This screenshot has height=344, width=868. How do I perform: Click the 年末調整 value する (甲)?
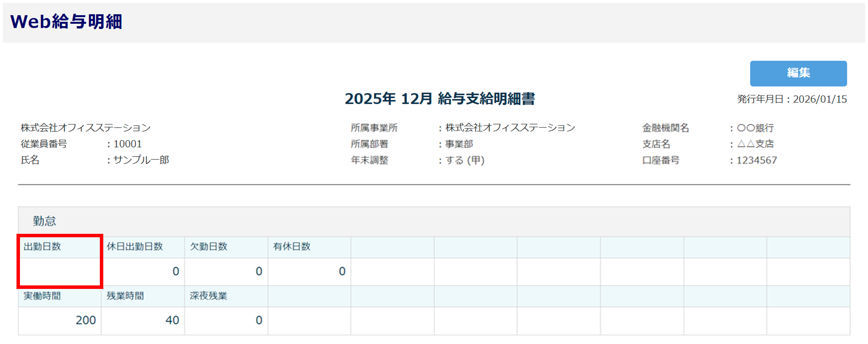coord(465,161)
